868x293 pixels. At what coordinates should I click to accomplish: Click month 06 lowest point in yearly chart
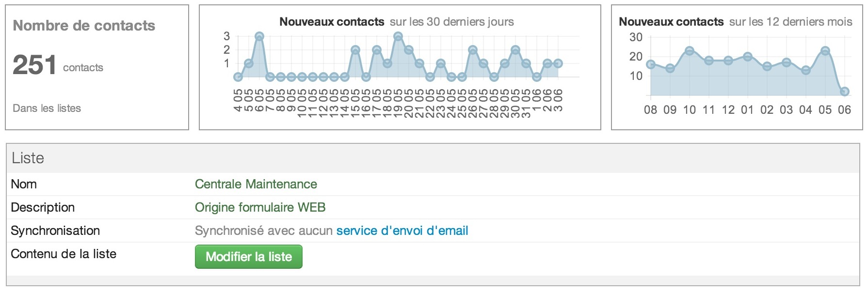(845, 92)
